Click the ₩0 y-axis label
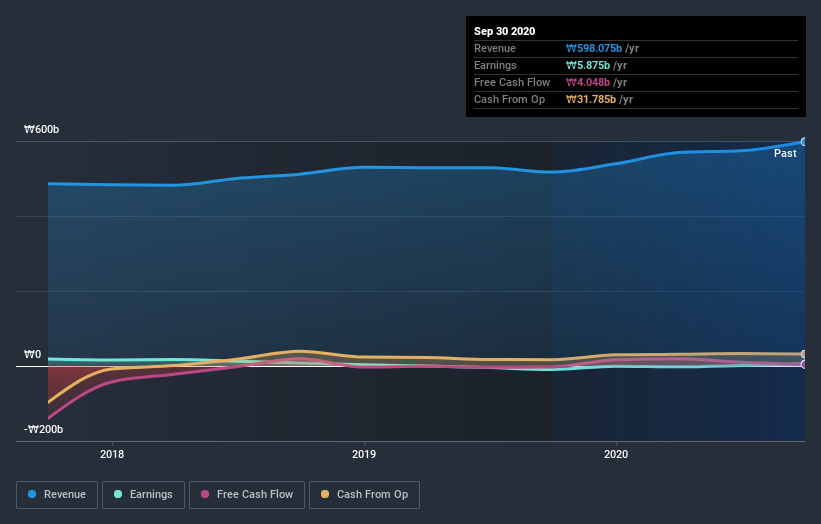 pyautogui.click(x=32, y=354)
